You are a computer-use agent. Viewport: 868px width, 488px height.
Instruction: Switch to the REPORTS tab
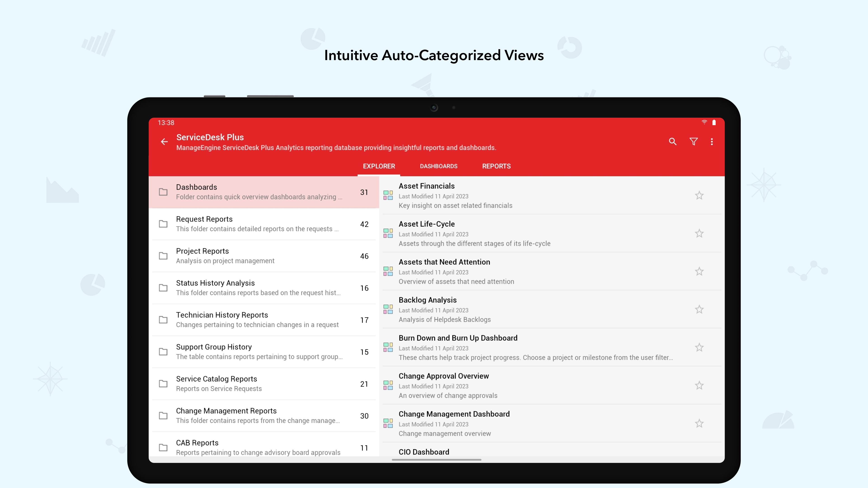[x=496, y=166]
